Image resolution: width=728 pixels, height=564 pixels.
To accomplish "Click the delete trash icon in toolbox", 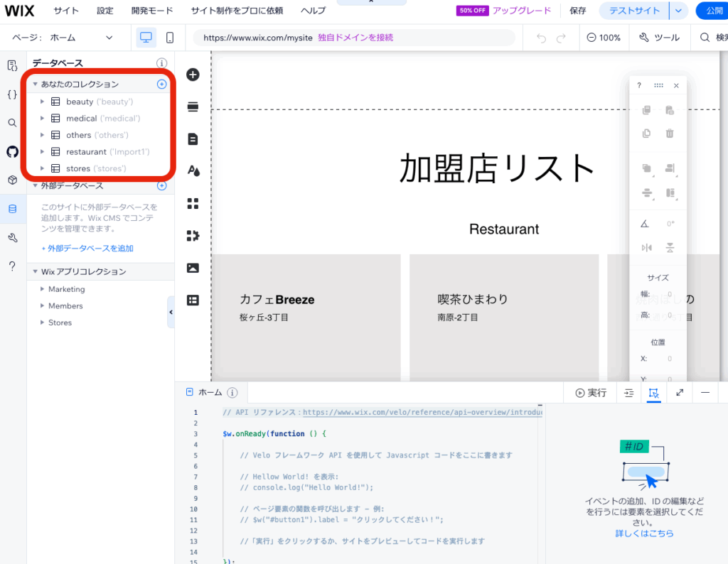I will (x=669, y=133).
